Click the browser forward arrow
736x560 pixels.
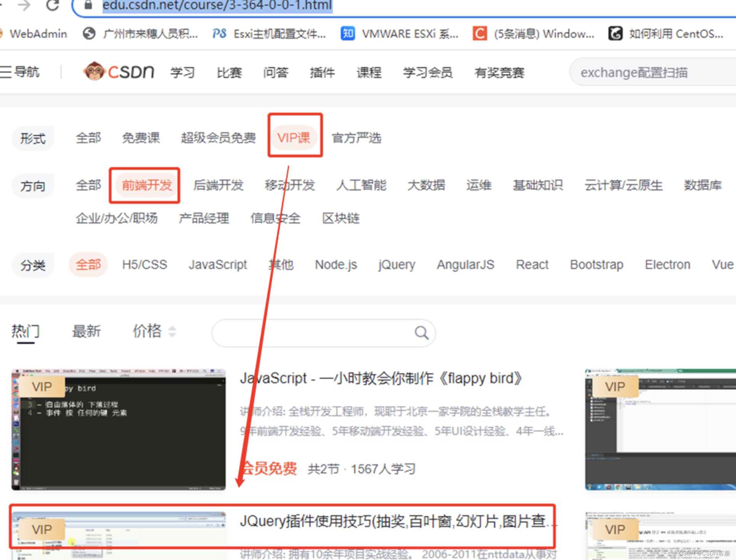coord(24,6)
